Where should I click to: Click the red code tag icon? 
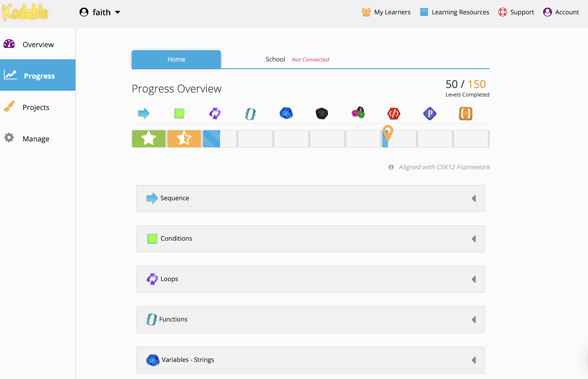click(x=394, y=113)
